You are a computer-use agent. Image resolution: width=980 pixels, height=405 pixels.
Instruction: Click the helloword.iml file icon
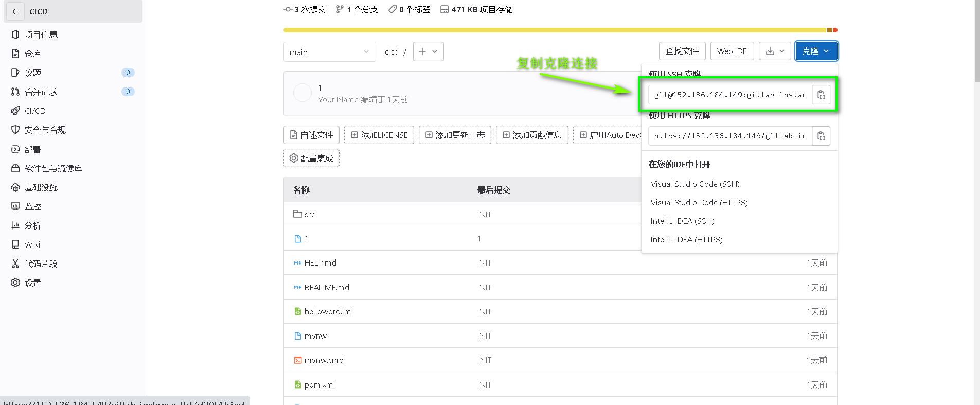point(297,311)
